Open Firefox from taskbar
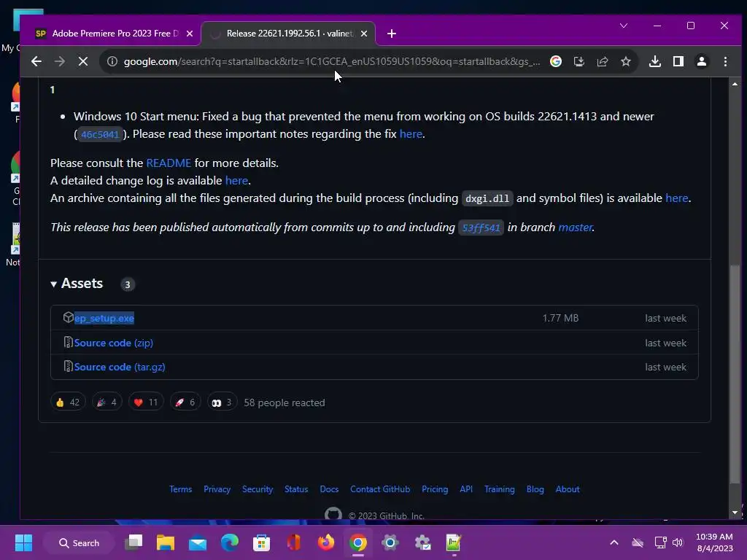747x560 pixels. point(326,542)
